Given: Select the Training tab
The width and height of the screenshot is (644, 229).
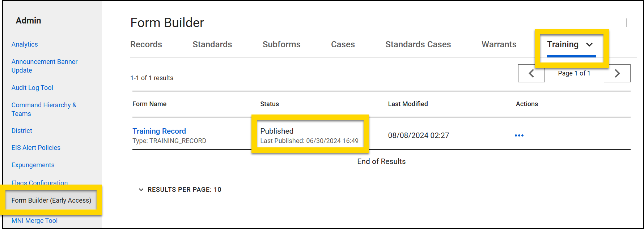Looking at the screenshot, I should (x=563, y=44).
